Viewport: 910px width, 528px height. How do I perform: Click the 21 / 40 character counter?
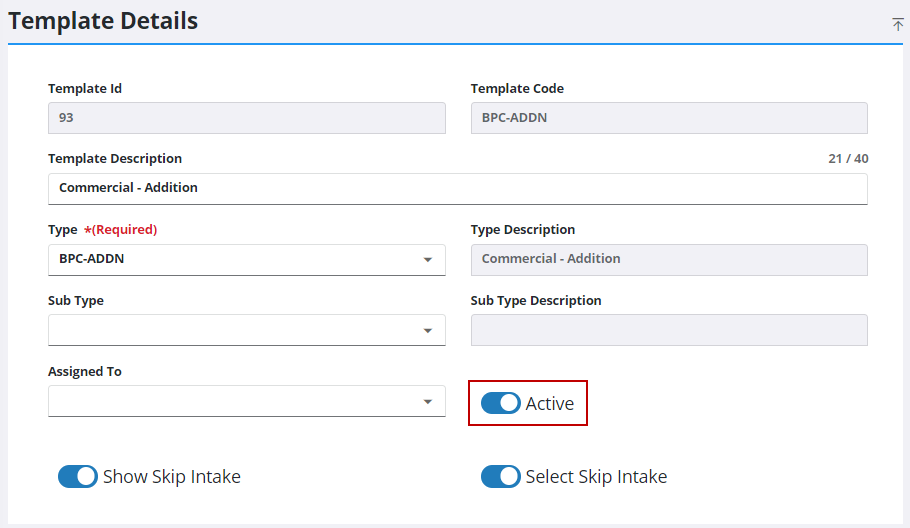pos(848,158)
